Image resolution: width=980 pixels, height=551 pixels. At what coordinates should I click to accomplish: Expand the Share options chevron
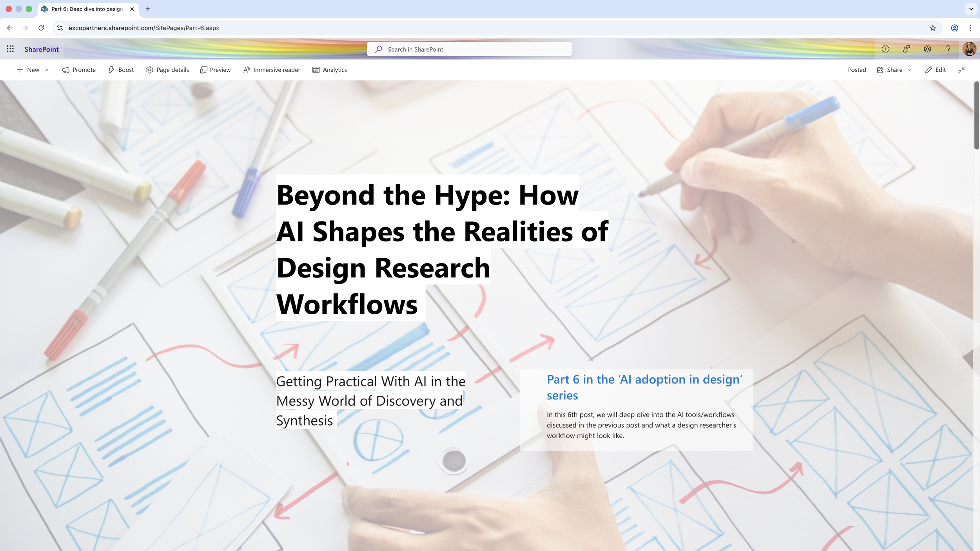tap(910, 70)
